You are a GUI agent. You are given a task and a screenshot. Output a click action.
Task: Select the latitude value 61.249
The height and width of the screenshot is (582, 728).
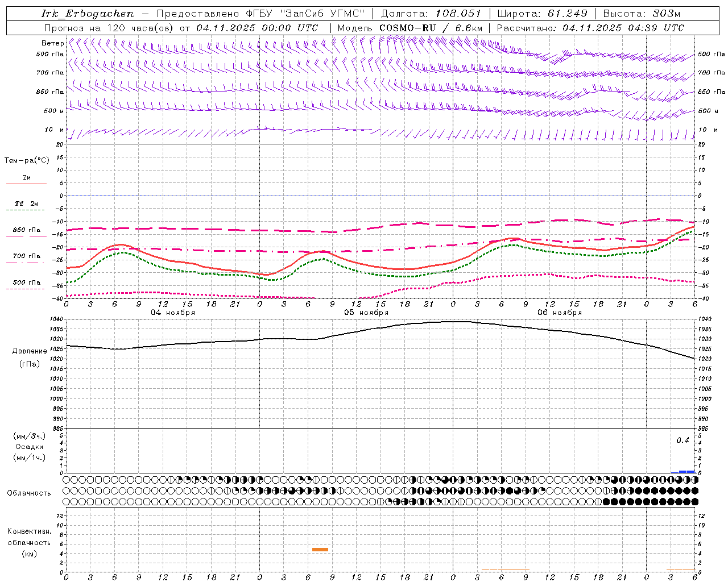[x=567, y=14]
